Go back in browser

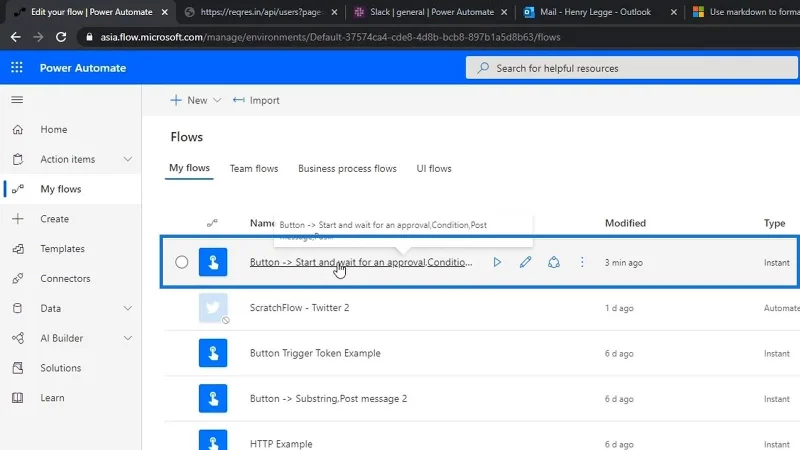click(15, 37)
